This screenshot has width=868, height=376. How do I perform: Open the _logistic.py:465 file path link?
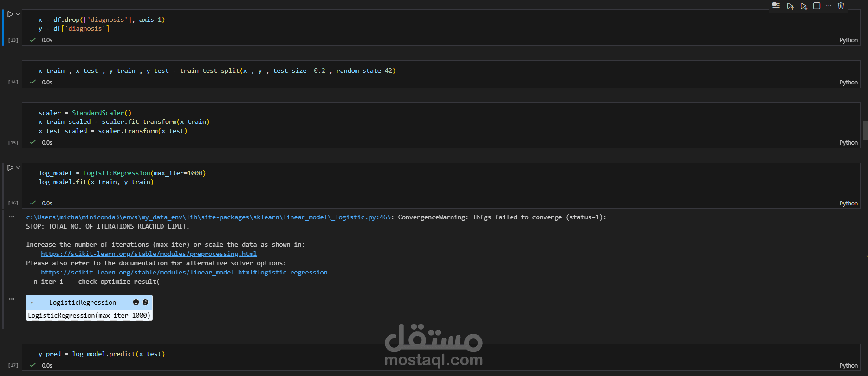pos(208,217)
